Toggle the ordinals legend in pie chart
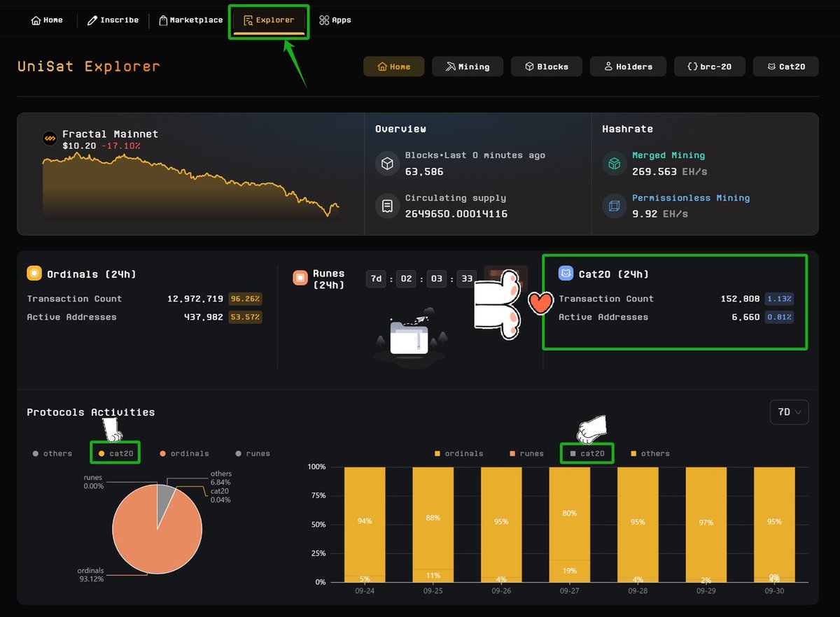This screenshot has height=617, width=840. pos(184,453)
